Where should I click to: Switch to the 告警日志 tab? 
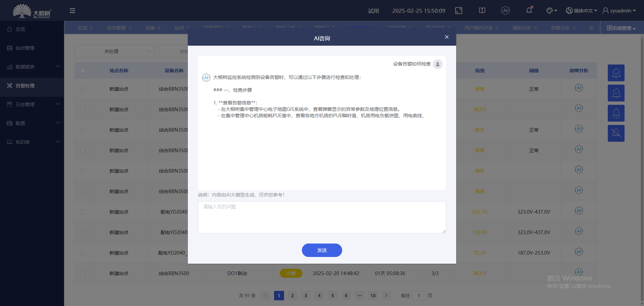[x=560, y=28]
